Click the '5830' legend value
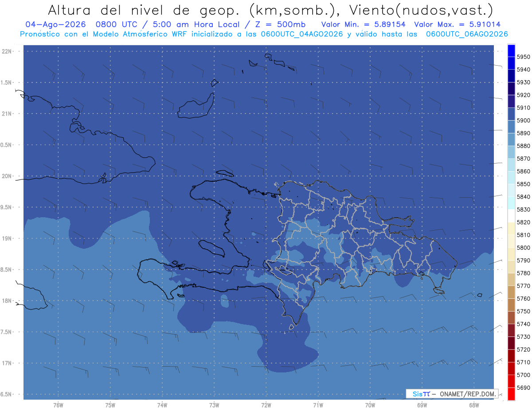Viewport: 532px width, 411px height. 523,210
